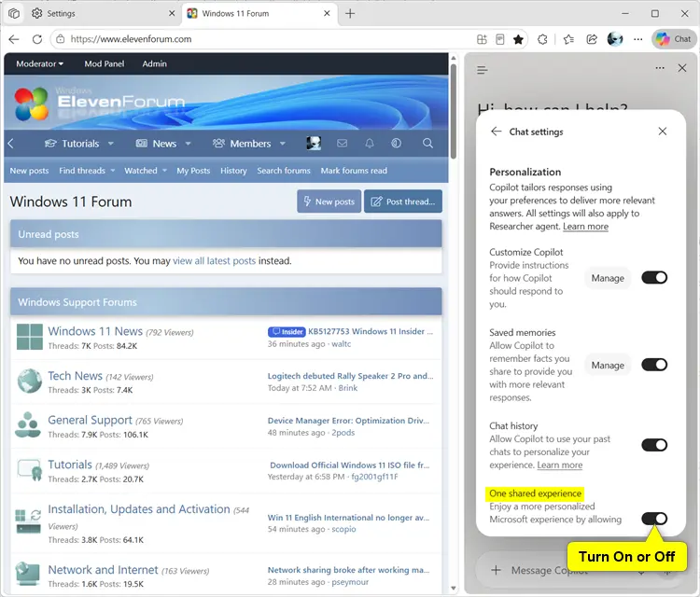This screenshot has height=597, width=700.
Task: Select the Windows 11 Forum browser tab
Action: point(259,13)
